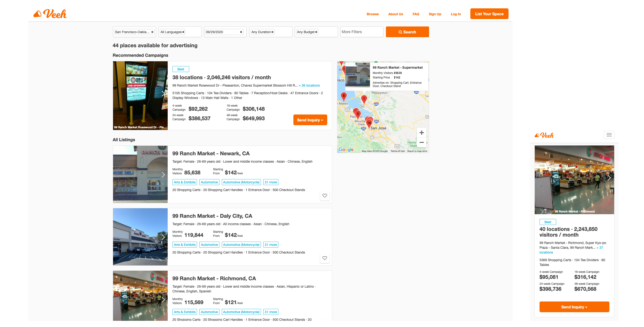Favorite the Newark listing with the heart icon
Viewport: 644px width, 327px height.
tap(324, 196)
